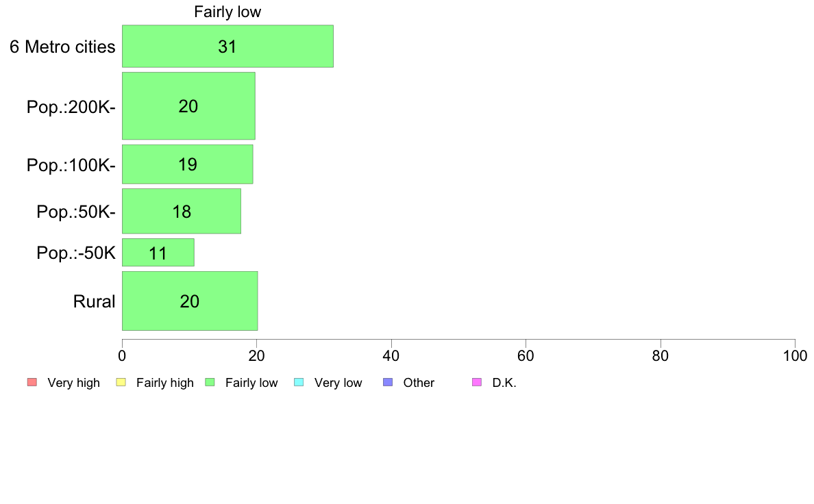The height and width of the screenshot is (504, 814).
Task: Click the Fairly high legend text
Action: point(165,383)
